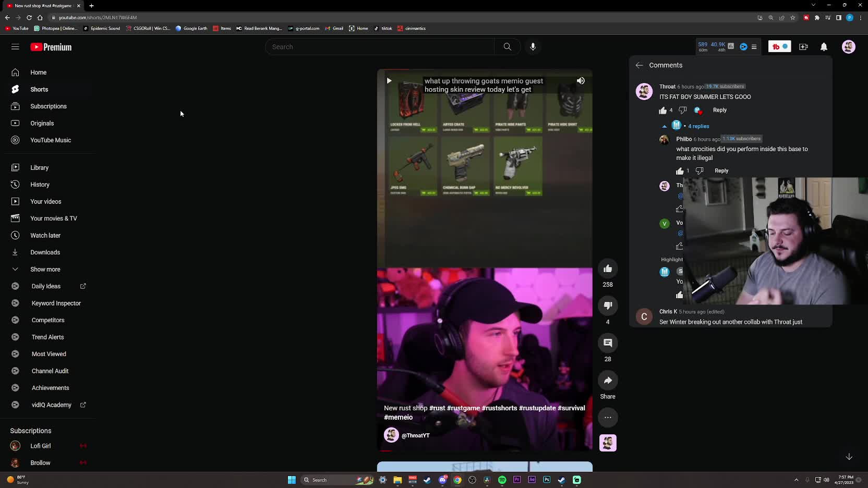Open Chrome from the taskbar
Image resolution: width=868 pixels, height=488 pixels.
coord(457,480)
